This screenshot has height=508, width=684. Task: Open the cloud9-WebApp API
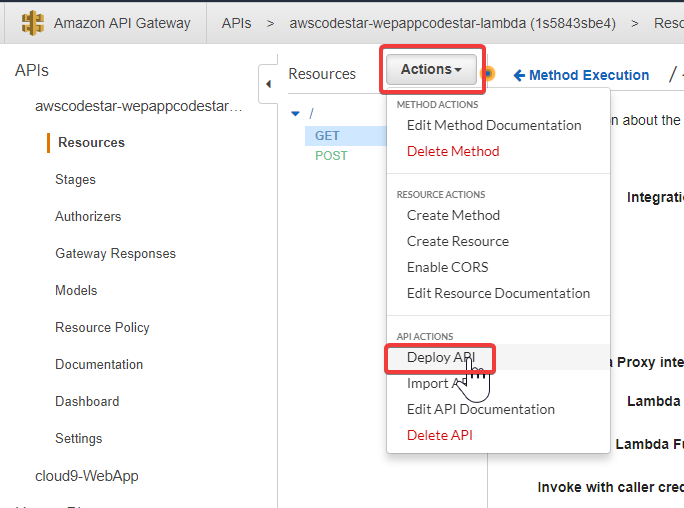pyautogui.click(x=86, y=476)
